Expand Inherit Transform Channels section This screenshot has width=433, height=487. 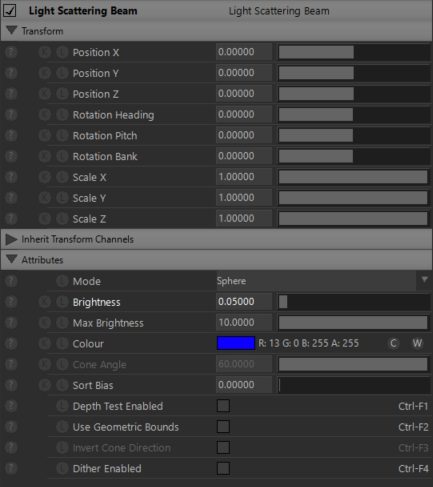[x=11, y=239]
